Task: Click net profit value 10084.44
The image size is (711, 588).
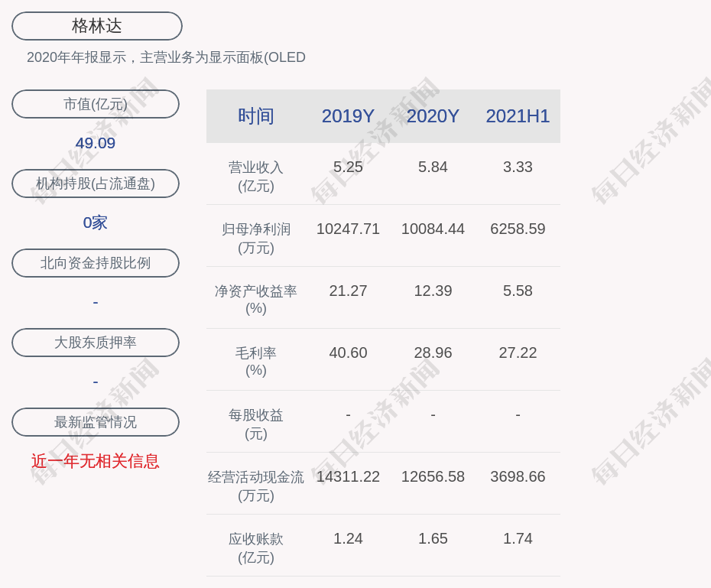Action: [433, 229]
